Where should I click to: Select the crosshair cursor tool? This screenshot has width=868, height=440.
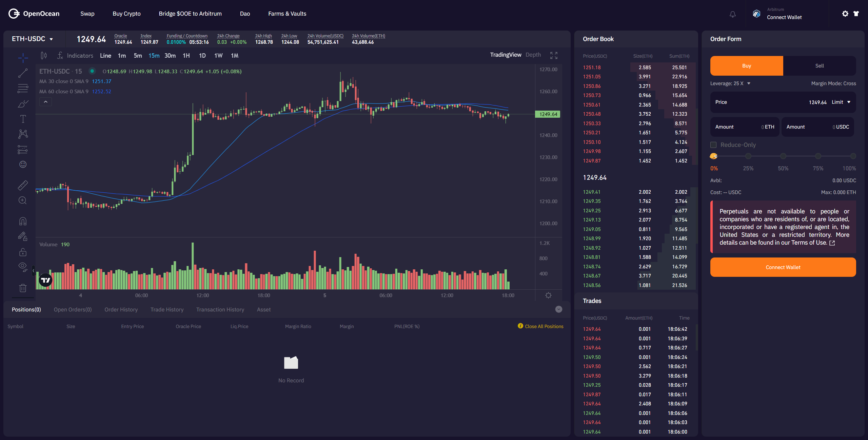[23, 58]
